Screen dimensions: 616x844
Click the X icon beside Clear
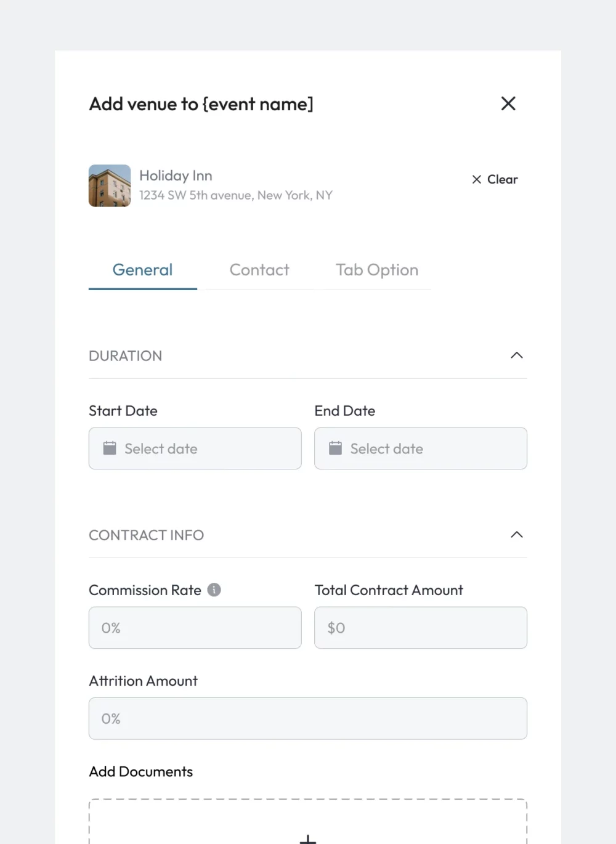[x=476, y=179]
